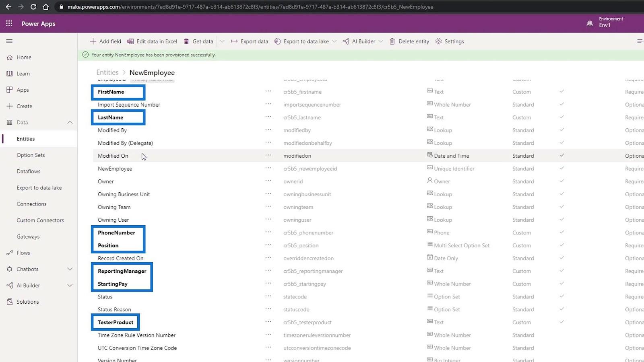The image size is (644, 362).
Task: Navigate to Apps in sidebar
Action: [23, 90]
